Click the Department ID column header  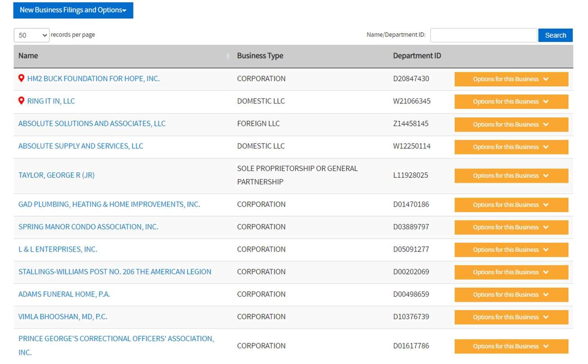coord(417,56)
